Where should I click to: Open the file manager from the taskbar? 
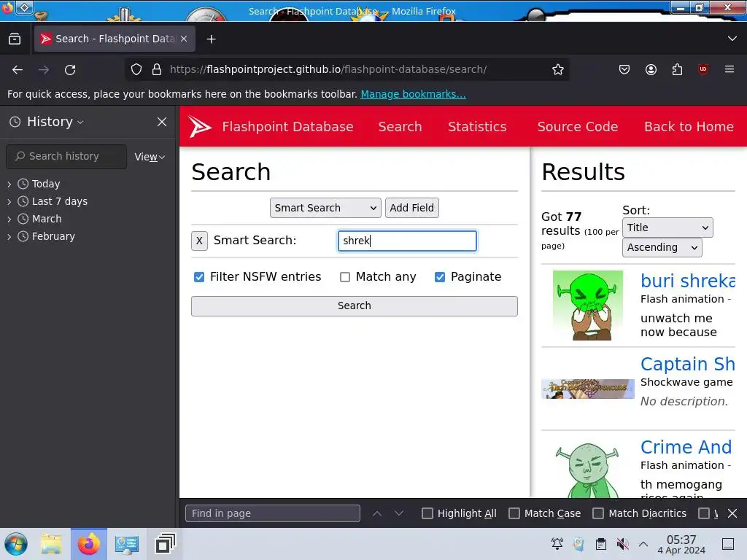pos(51,544)
